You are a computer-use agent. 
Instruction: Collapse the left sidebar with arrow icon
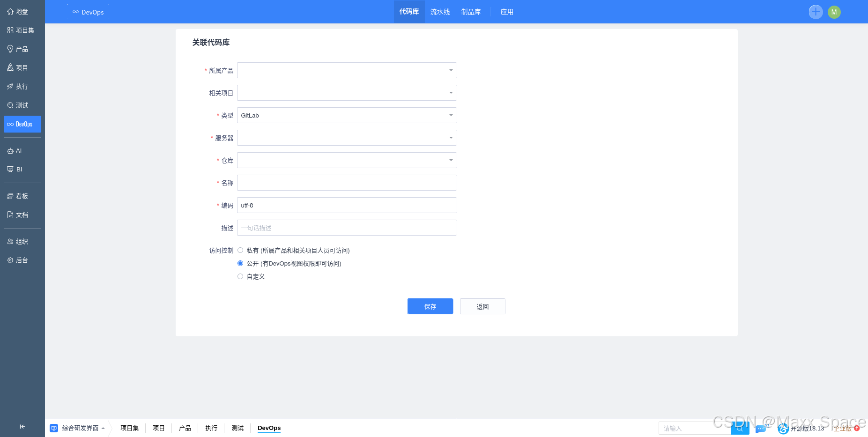(x=22, y=426)
